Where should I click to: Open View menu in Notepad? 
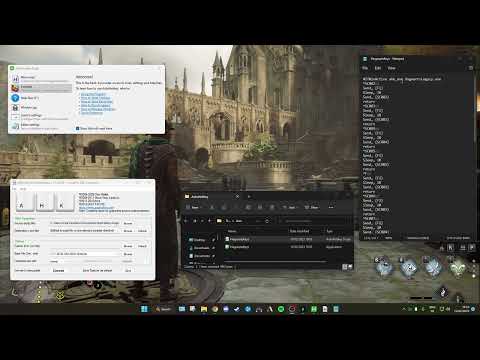391,68
